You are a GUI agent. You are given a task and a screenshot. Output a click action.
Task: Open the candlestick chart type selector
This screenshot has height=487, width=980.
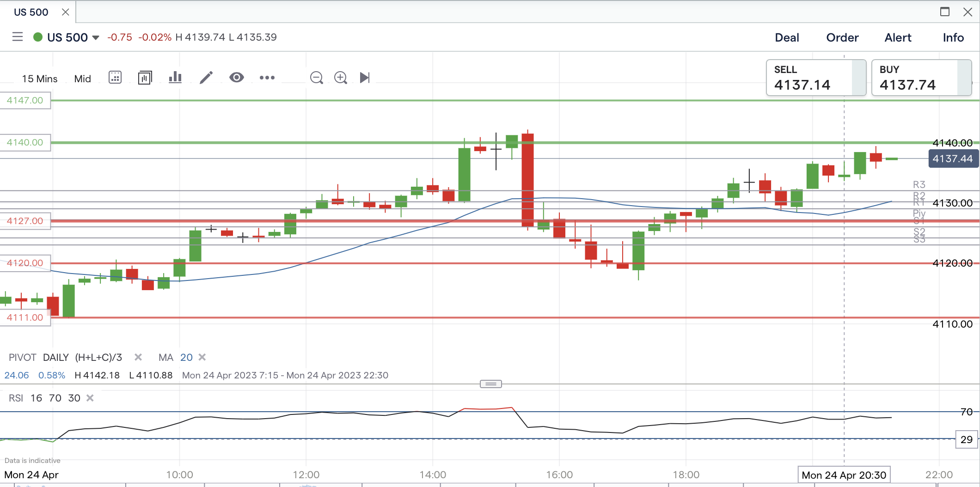tap(145, 78)
